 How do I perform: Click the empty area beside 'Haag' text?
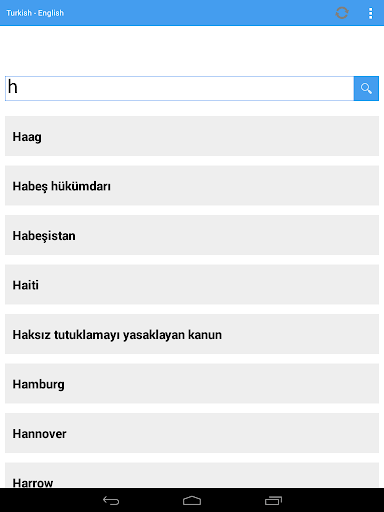point(210,136)
